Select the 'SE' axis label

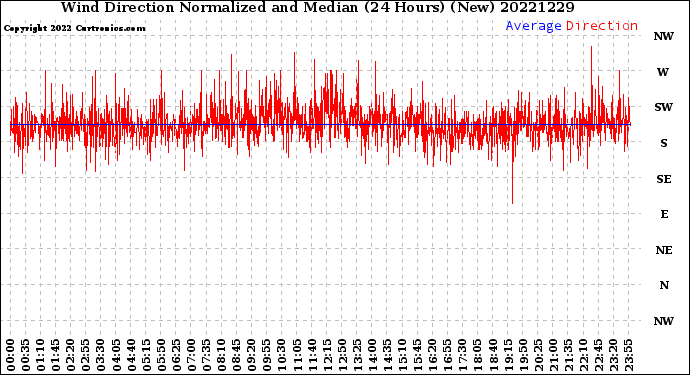(x=664, y=179)
